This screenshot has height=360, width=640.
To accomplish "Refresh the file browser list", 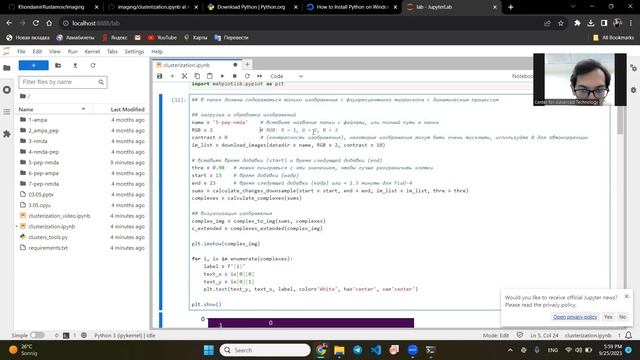I will (93, 65).
